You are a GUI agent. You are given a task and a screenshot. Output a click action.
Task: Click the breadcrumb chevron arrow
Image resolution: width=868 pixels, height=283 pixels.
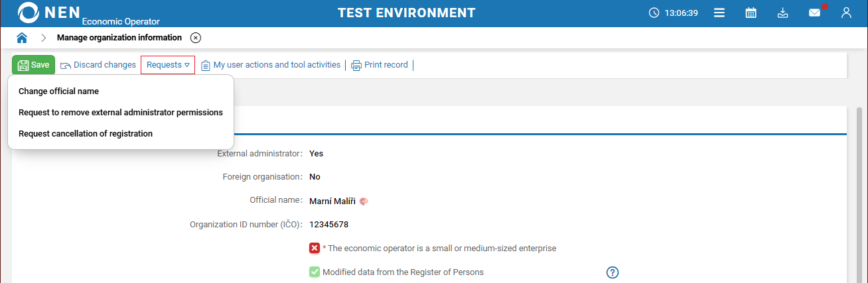pos(44,38)
